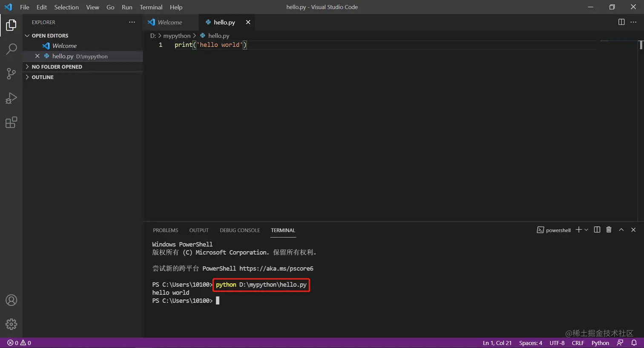This screenshot has height=348, width=644.
Task: Open the Source Control view
Action: (x=11, y=73)
